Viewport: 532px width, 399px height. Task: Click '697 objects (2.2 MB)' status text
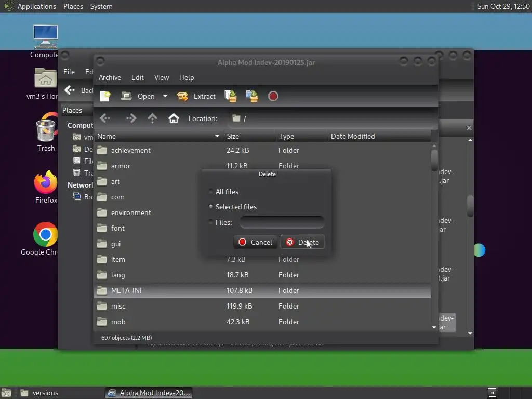pyautogui.click(x=126, y=338)
